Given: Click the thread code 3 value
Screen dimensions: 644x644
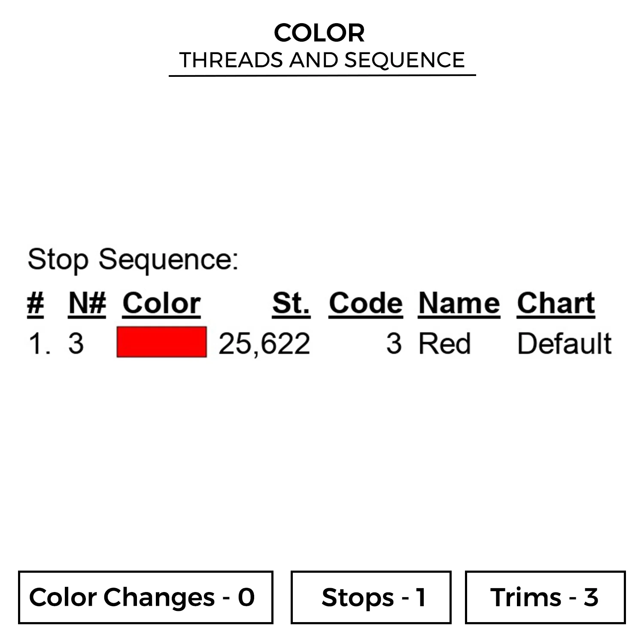Looking at the screenshot, I should click(394, 343).
